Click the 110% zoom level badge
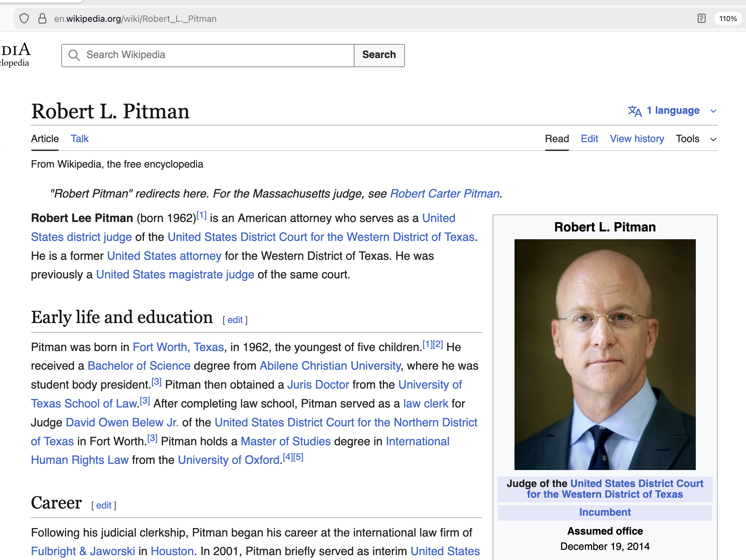746x560 pixels. pos(727,19)
